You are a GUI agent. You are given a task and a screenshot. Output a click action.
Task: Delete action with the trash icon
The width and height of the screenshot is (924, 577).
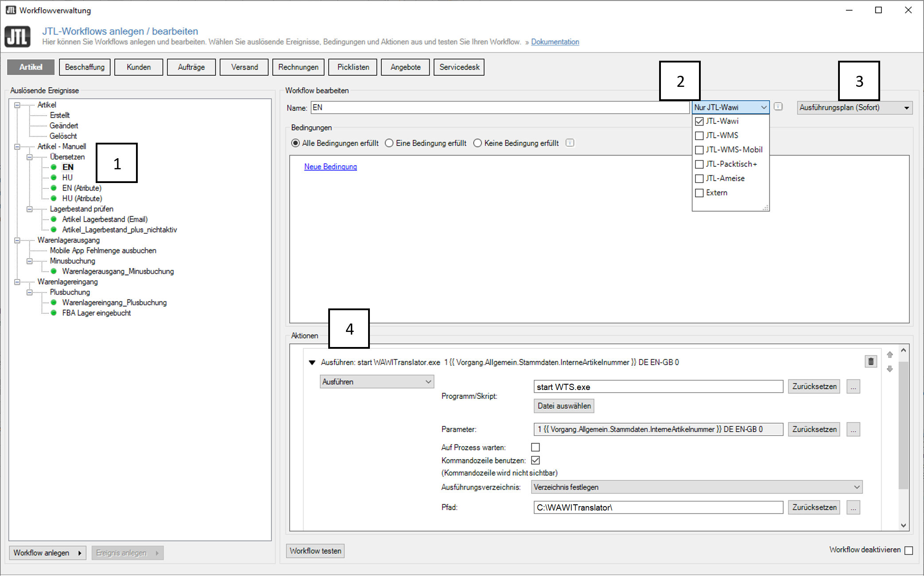click(870, 362)
